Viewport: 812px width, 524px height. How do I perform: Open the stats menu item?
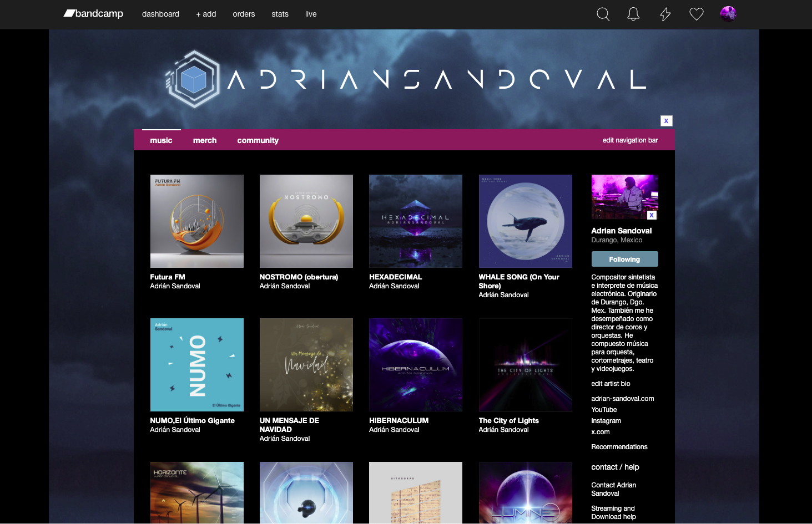pos(280,14)
